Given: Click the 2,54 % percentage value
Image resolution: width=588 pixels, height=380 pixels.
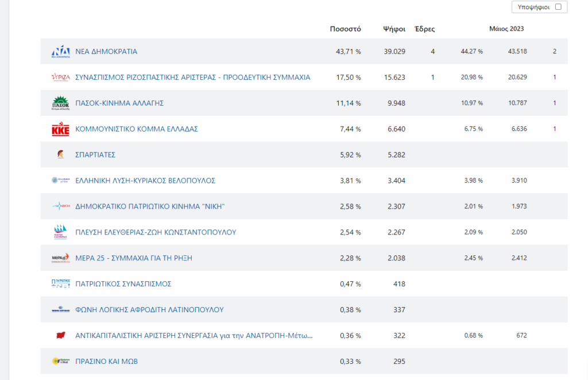Looking at the screenshot, I should click(x=350, y=232).
